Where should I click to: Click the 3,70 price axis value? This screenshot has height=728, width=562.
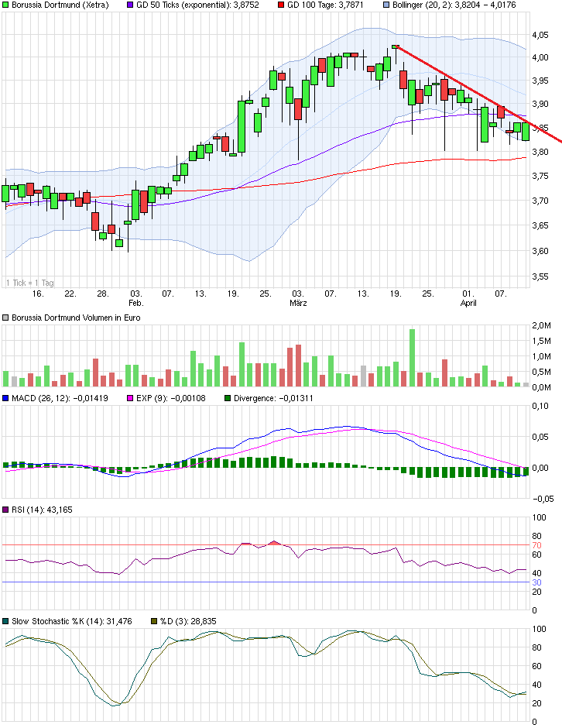tap(540, 201)
